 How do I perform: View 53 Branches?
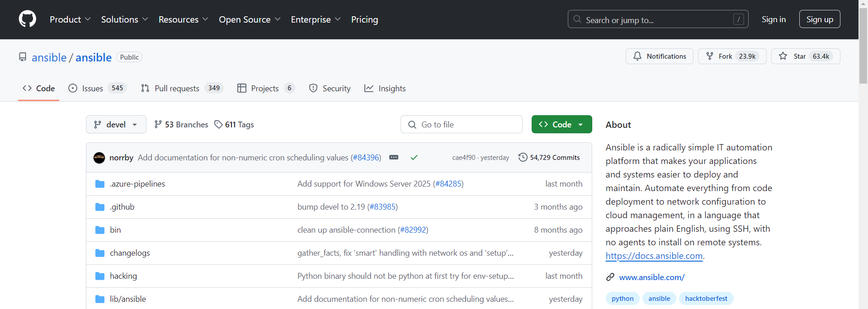181,124
